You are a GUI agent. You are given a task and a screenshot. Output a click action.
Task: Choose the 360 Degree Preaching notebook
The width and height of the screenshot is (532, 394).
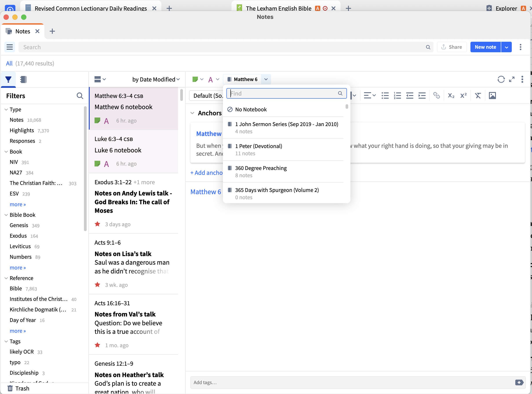(x=261, y=168)
